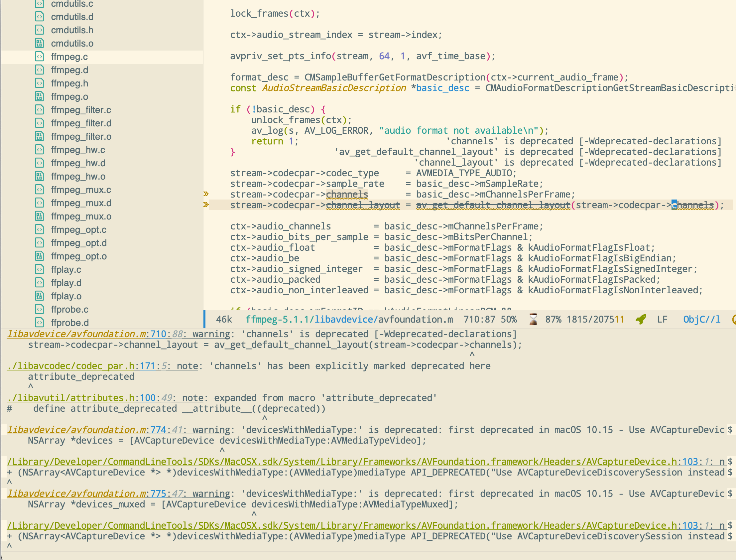
Task: Click the avfoundation.m buffer name in modeline
Action: 416,319
